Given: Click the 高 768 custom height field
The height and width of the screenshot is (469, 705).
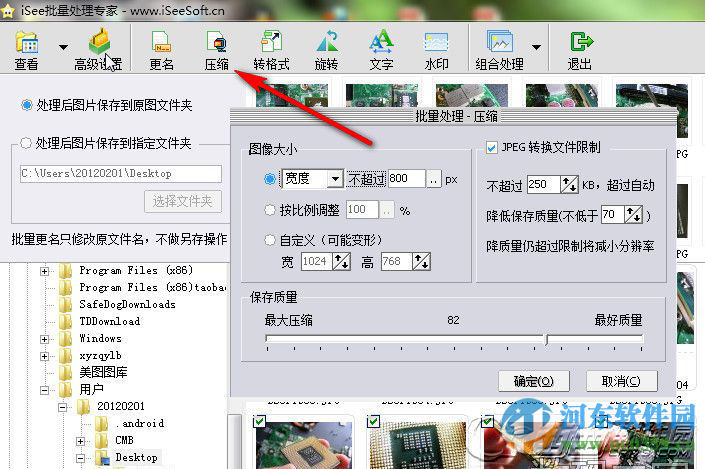Looking at the screenshot, I should (x=397, y=261).
